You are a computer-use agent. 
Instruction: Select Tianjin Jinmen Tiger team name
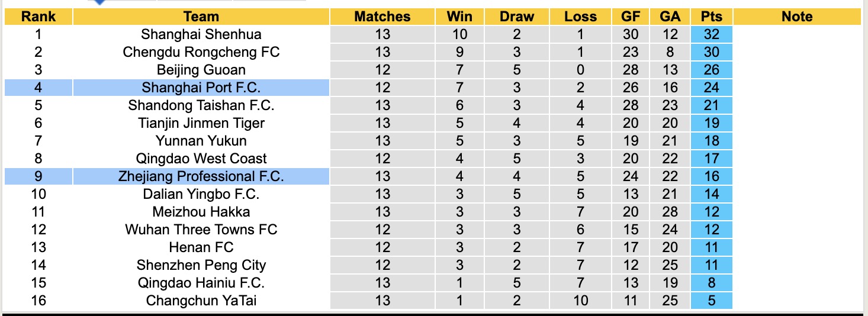coord(201,123)
